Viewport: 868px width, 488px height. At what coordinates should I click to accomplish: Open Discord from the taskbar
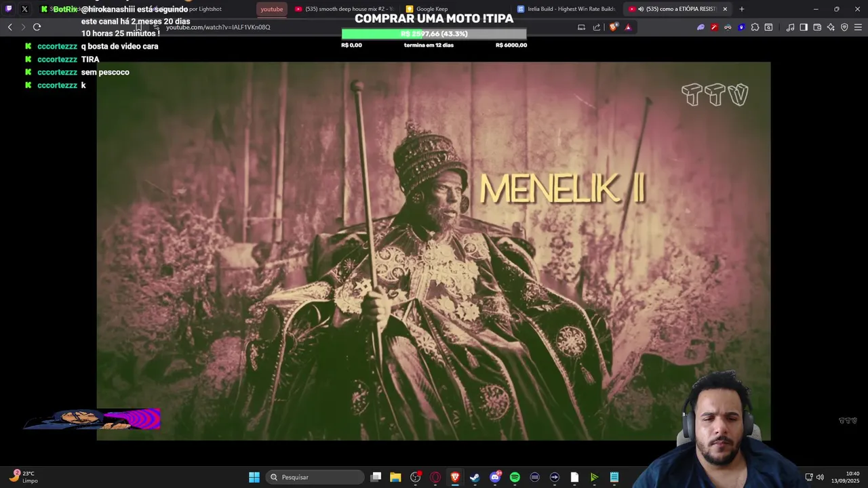tap(495, 477)
